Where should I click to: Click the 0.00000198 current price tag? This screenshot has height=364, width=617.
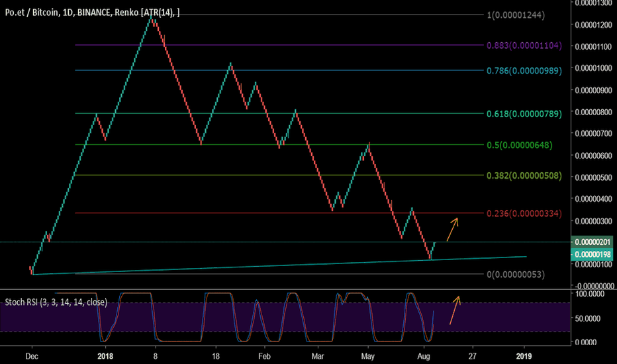tap(593, 254)
